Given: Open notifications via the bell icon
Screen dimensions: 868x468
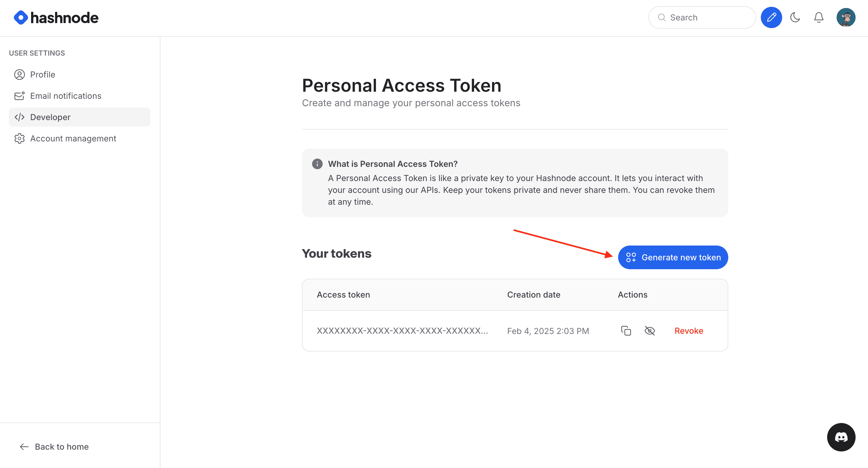Looking at the screenshot, I should point(819,17).
